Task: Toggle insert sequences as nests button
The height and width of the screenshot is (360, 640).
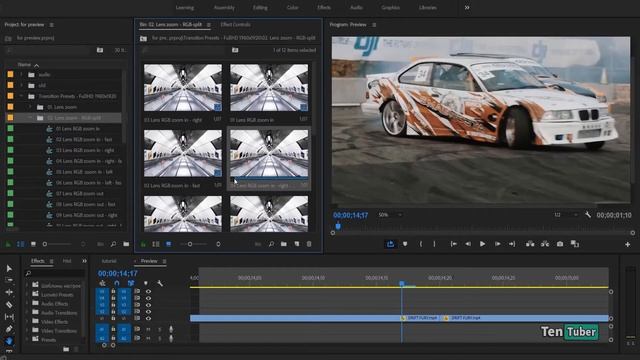Action: (x=102, y=283)
